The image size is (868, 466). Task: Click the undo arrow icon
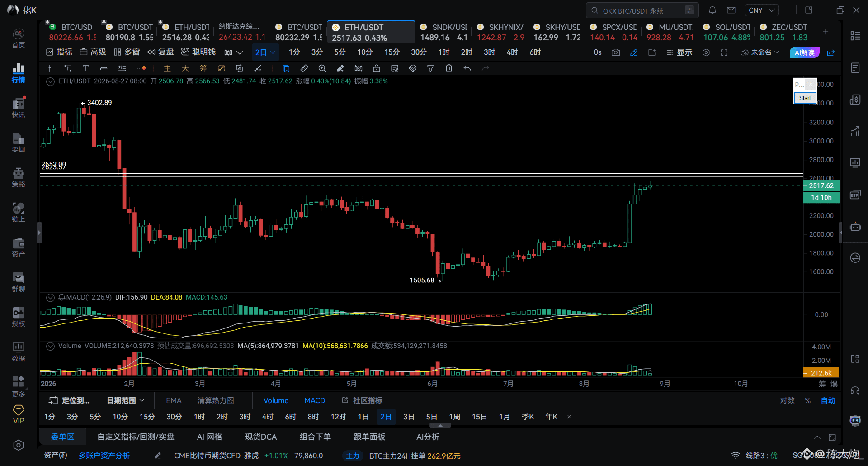point(467,68)
